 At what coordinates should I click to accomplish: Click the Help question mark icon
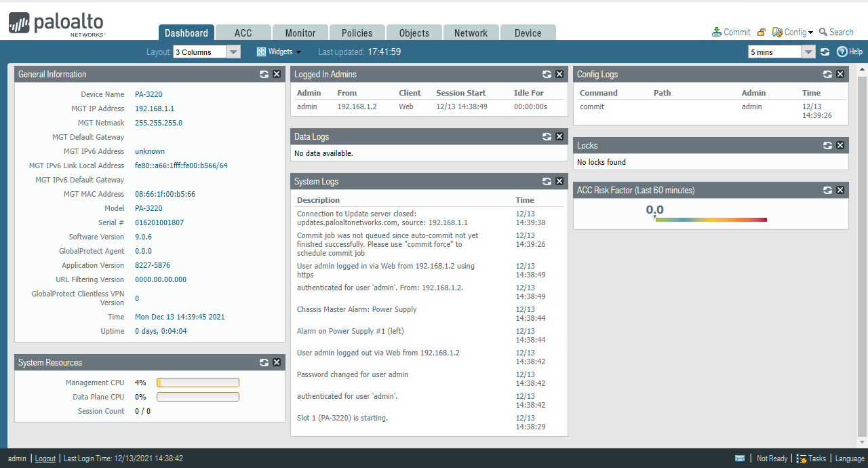(x=842, y=52)
